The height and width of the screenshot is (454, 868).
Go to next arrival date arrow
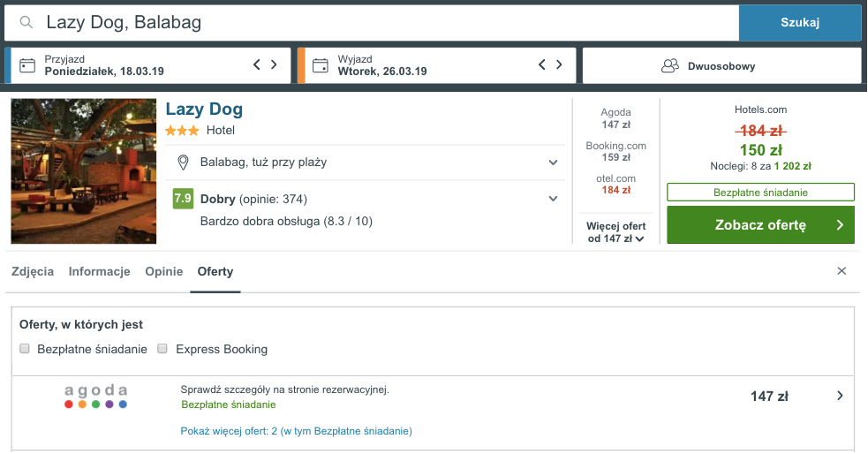pos(274,64)
